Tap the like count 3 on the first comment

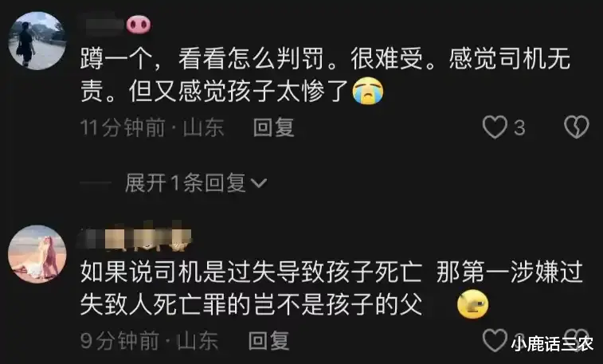[x=519, y=127]
